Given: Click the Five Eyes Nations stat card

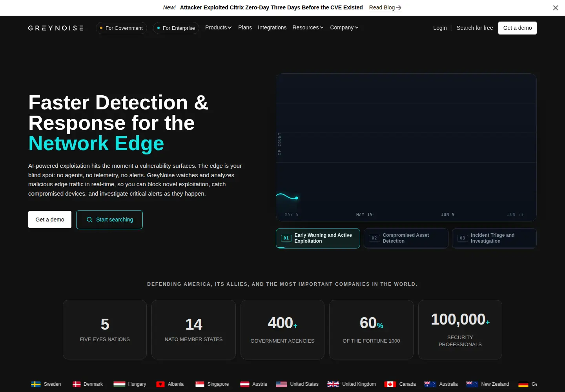Looking at the screenshot, I should coord(105,330).
